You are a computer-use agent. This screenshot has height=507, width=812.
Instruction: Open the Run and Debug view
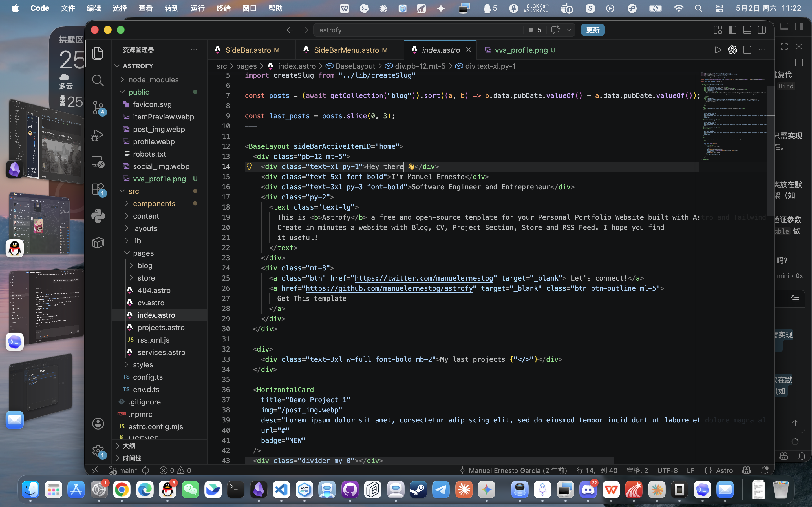(98, 135)
